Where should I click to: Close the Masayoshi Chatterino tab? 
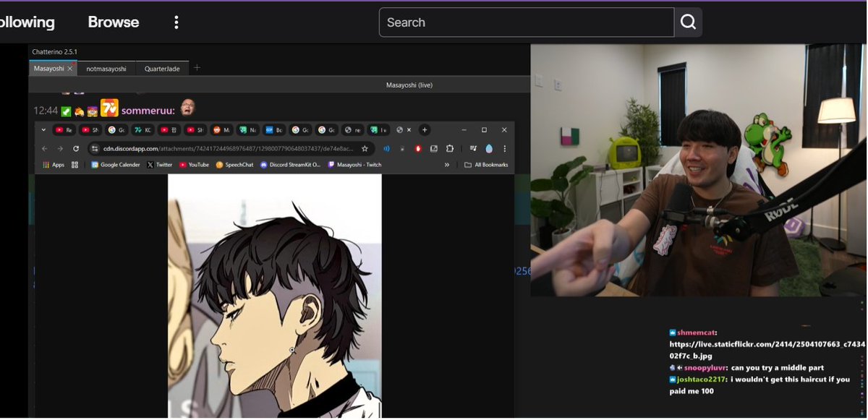[x=70, y=69]
